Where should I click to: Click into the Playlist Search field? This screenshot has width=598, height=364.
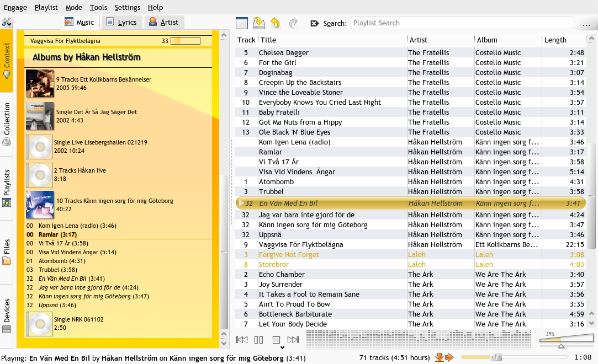(x=462, y=23)
